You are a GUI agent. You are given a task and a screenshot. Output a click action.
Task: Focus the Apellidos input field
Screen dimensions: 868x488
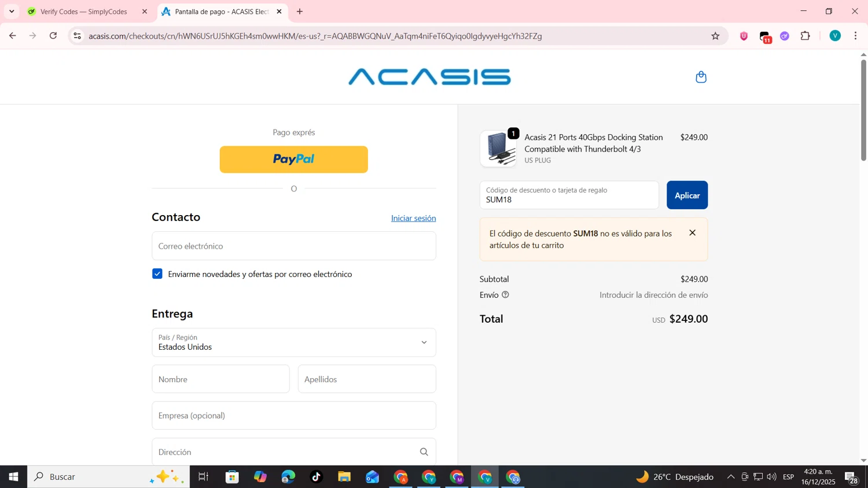tap(367, 379)
